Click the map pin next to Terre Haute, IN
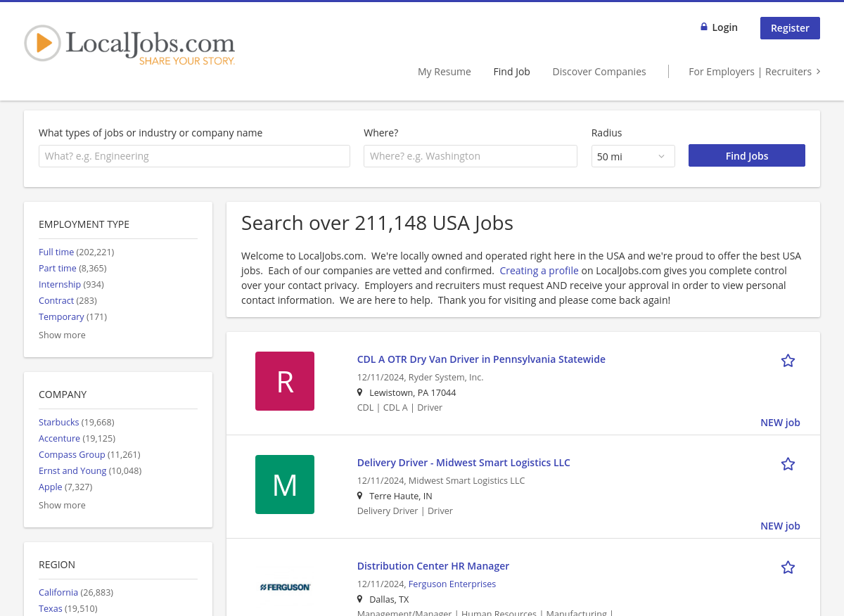 359,496
